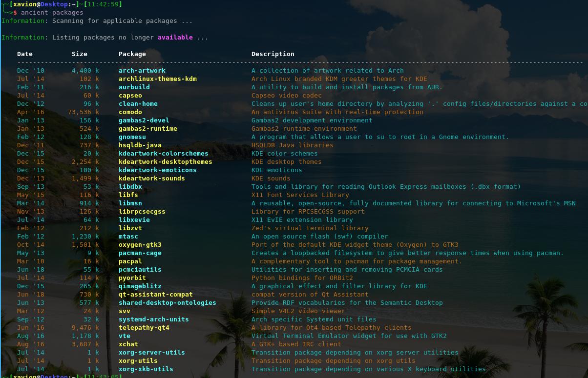
Task: Click description 'Python bindings for ORBit2'
Action: (302, 278)
